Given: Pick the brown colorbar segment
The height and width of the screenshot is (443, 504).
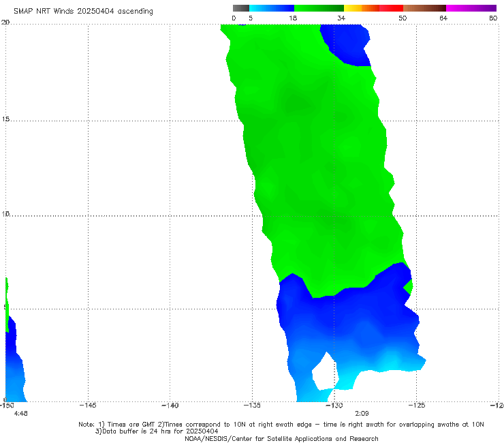Looking at the screenshot, I should (x=424, y=8).
